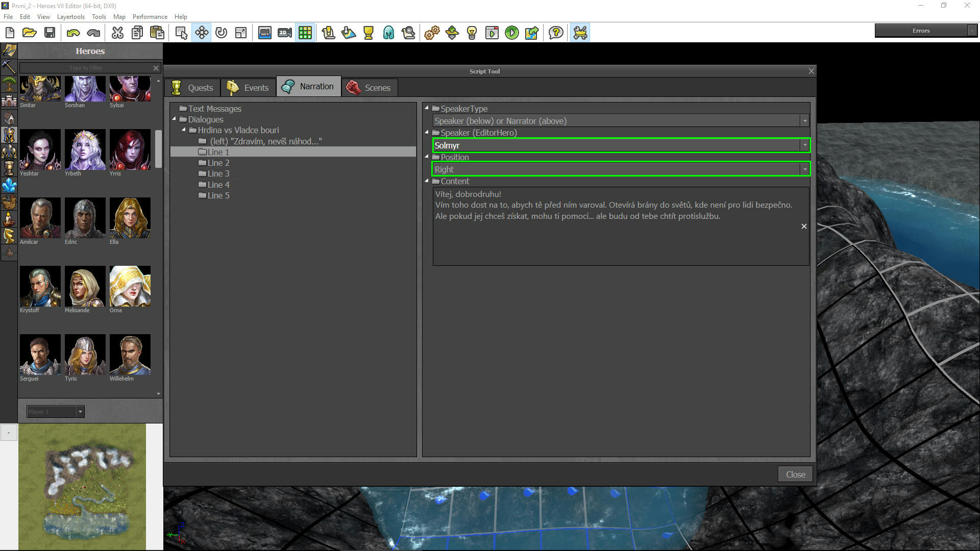Switch to the Scenes tab
The width and height of the screenshot is (980, 551).
pyautogui.click(x=370, y=88)
